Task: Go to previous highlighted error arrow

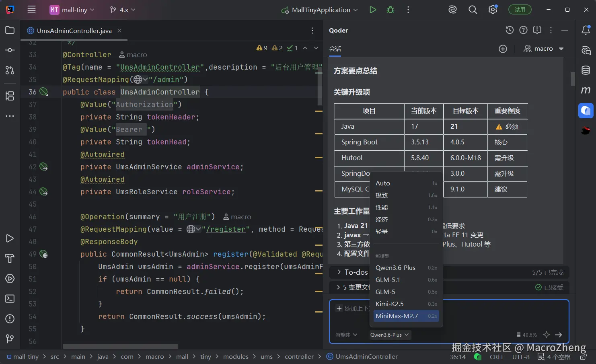Action: point(305,48)
